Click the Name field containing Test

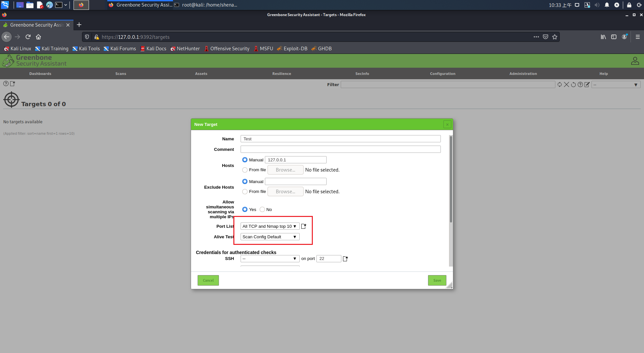(340, 139)
